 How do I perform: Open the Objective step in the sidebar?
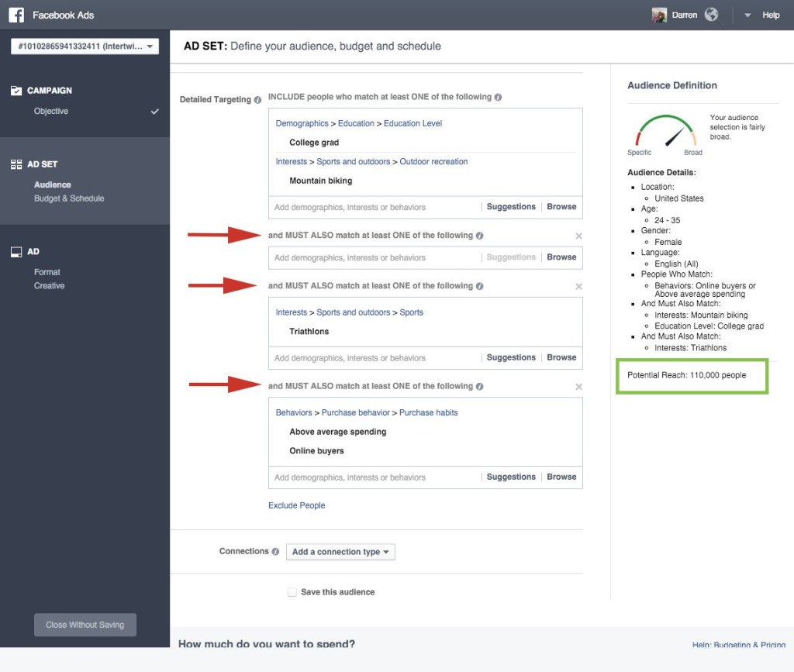click(51, 112)
